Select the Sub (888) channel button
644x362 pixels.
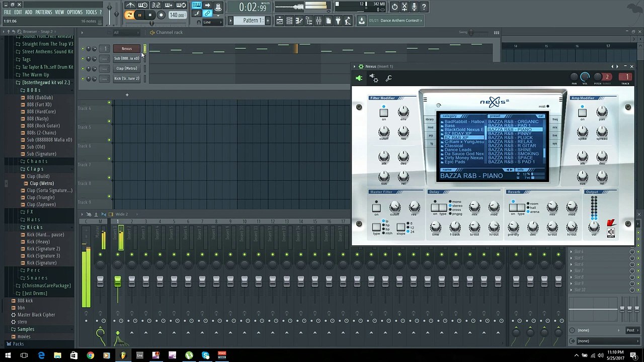pyautogui.click(x=127, y=58)
